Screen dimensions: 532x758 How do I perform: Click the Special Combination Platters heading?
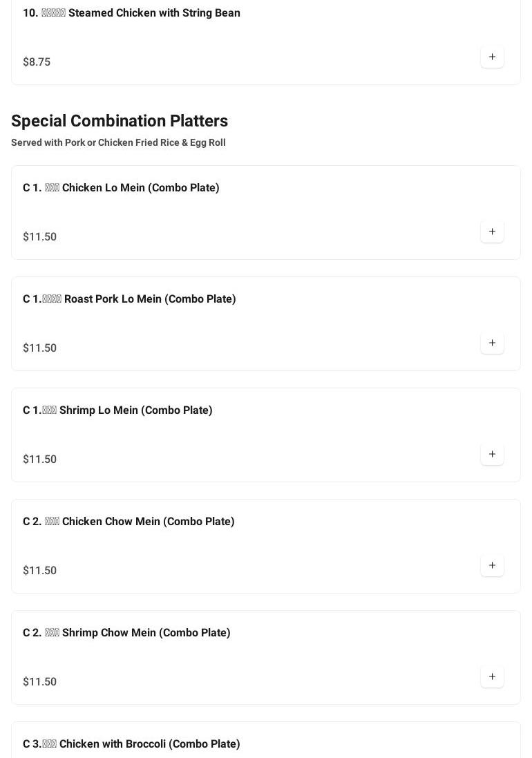(x=120, y=120)
